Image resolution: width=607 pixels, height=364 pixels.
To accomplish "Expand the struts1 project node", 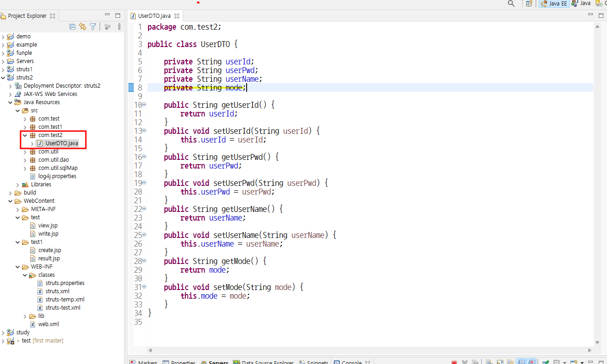I will point(3,69).
